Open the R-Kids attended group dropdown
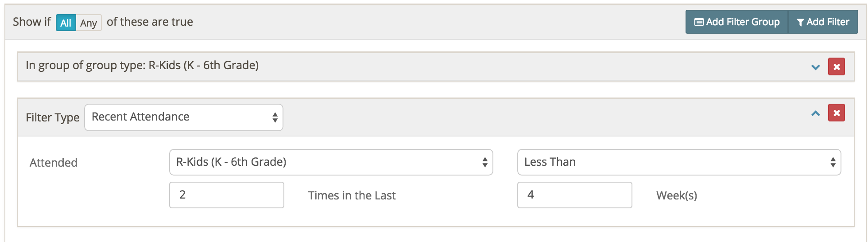The width and height of the screenshot is (868, 242). coord(331,162)
